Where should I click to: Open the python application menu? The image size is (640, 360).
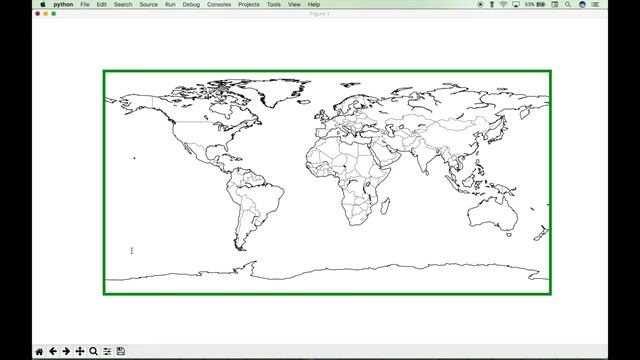(63, 4)
